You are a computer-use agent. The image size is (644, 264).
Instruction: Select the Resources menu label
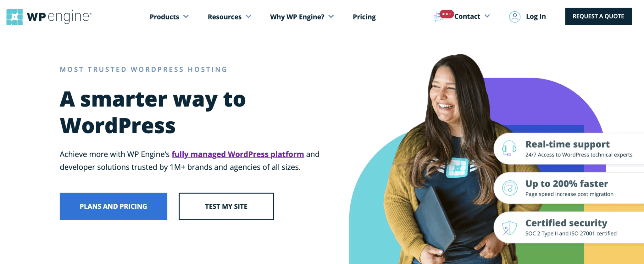pyautogui.click(x=225, y=17)
